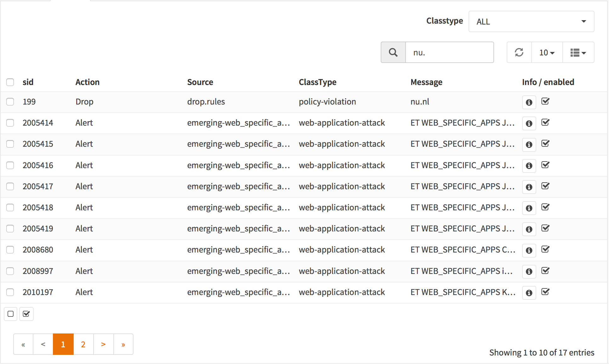Open info for rule 2010197
The width and height of the screenshot is (609, 364).
[x=529, y=293]
